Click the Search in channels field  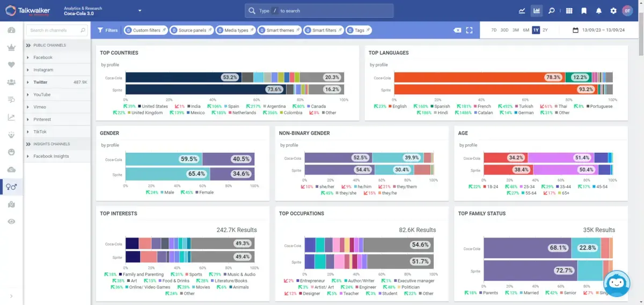tap(54, 31)
